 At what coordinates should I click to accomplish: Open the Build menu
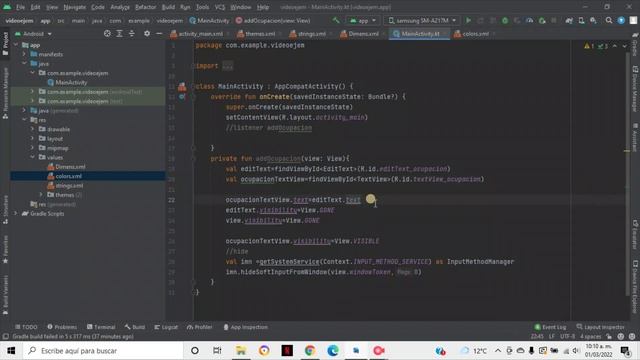[x=168, y=7]
